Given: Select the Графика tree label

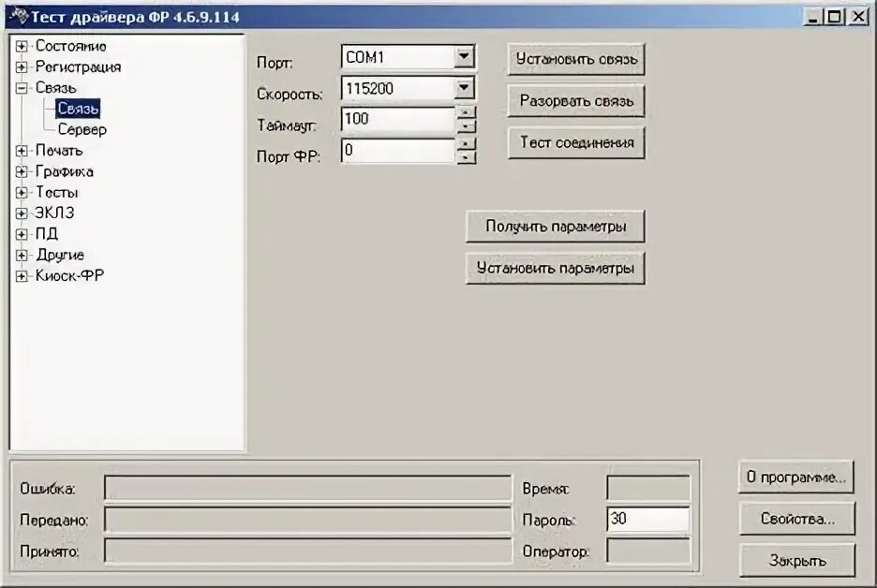Looking at the screenshot, I should [65, 171].
